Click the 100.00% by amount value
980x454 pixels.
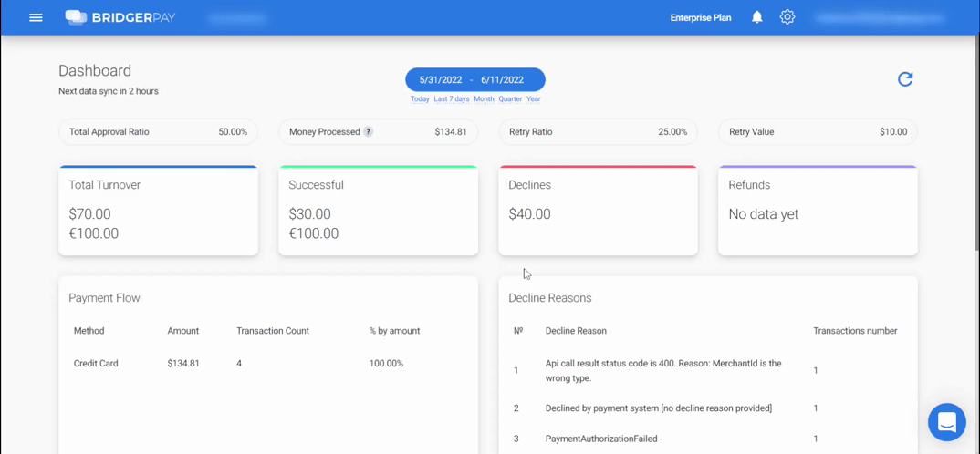[386, 364]
